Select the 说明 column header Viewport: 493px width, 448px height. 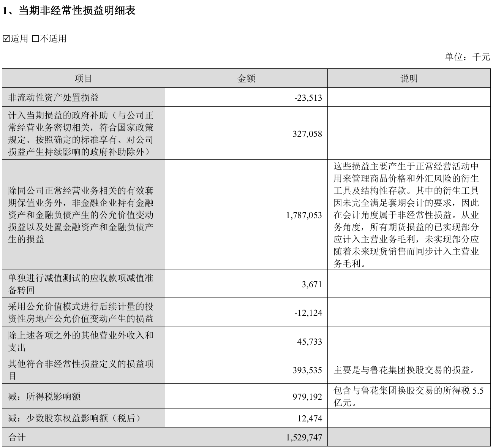click(409, 78)
